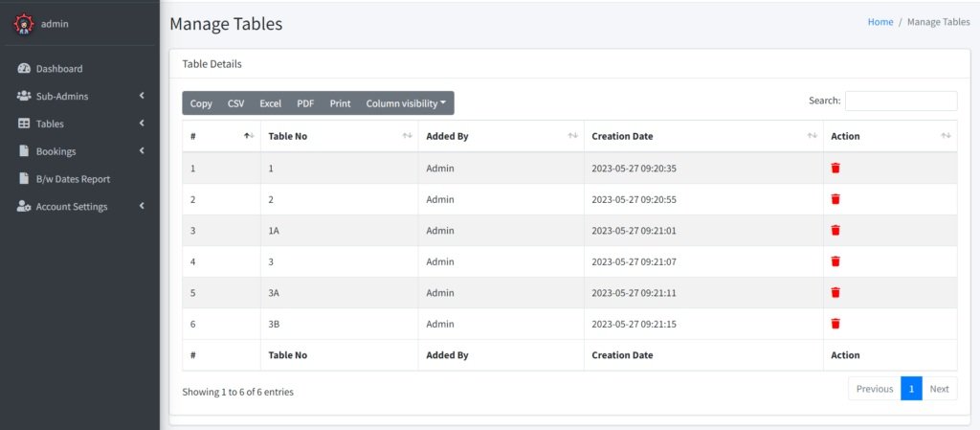Export the table as CSV
Screen dimensions: 980x430
click(235, 103)
